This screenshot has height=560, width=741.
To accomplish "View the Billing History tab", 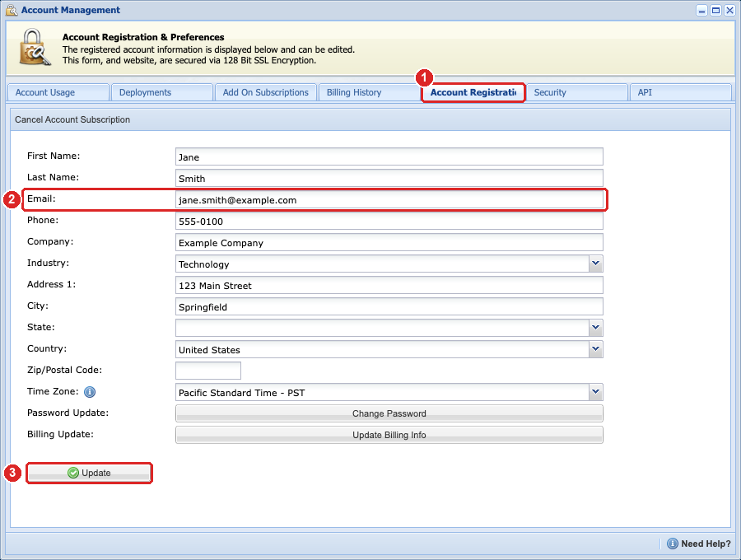I will pos(369,92).
